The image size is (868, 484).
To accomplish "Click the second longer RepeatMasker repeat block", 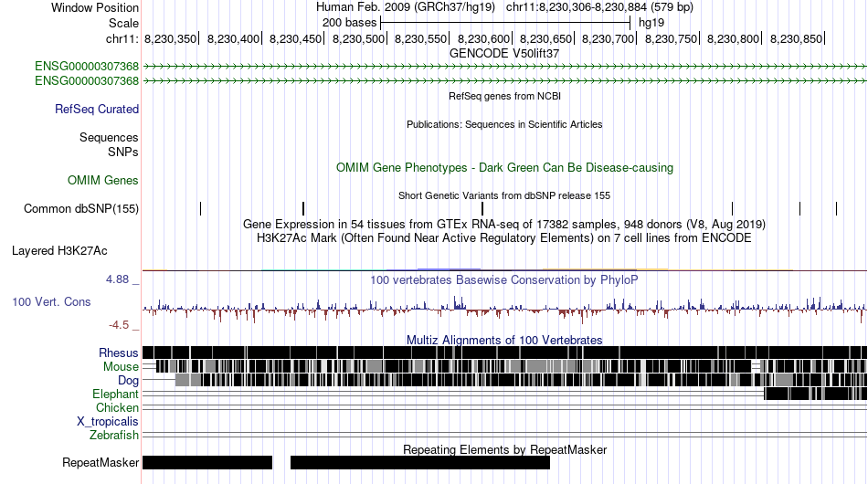I will [x=420, y=462].
